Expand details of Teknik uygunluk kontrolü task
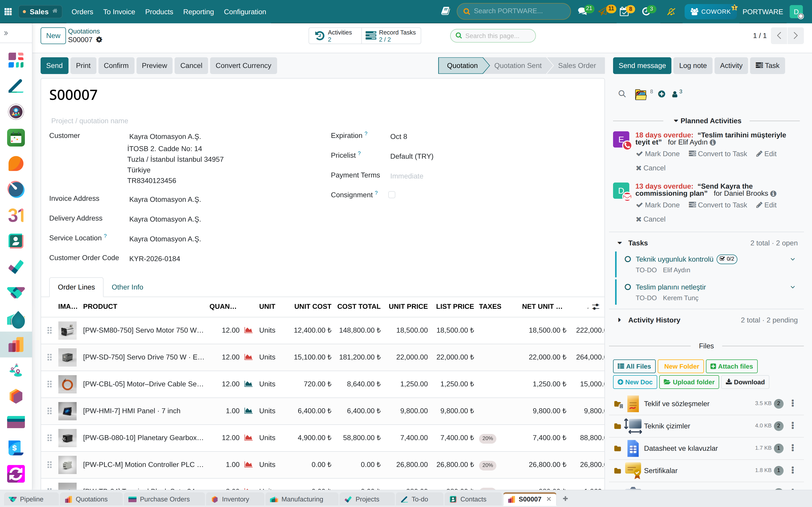812x507 pixels. (x=792, y=259)
